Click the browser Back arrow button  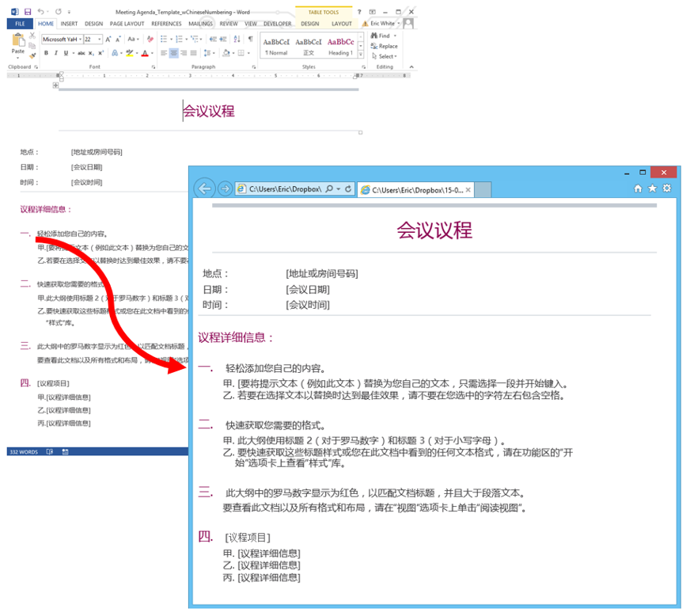[x=204, y=189]
